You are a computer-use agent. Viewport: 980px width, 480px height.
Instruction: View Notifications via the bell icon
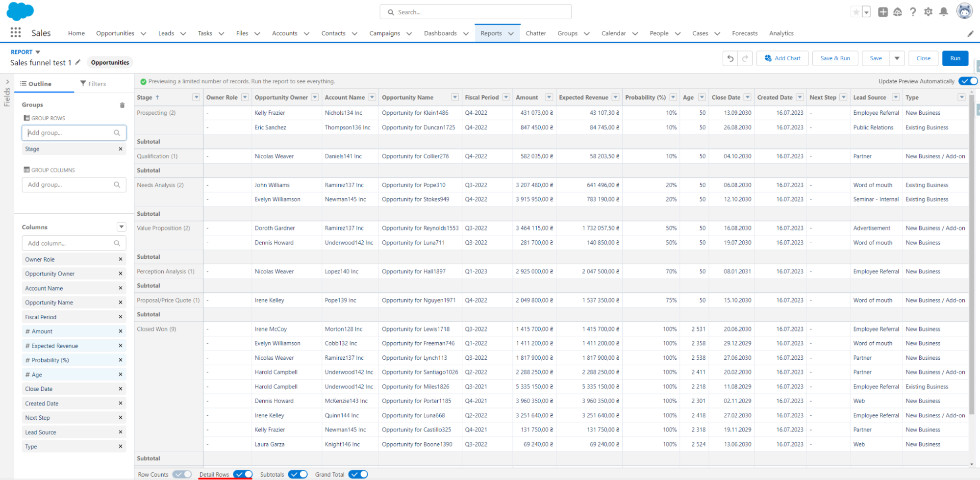click(943, 12)
